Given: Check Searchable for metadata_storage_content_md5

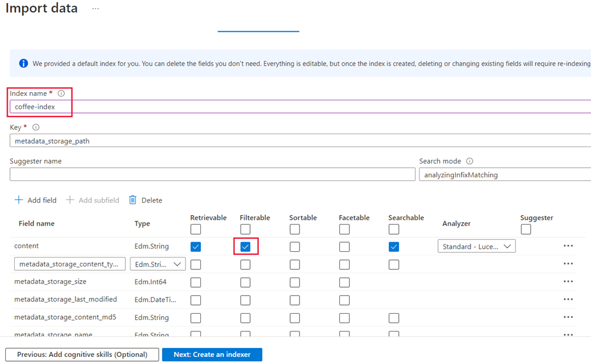Looking at the screenshot, I should (394, 318).
